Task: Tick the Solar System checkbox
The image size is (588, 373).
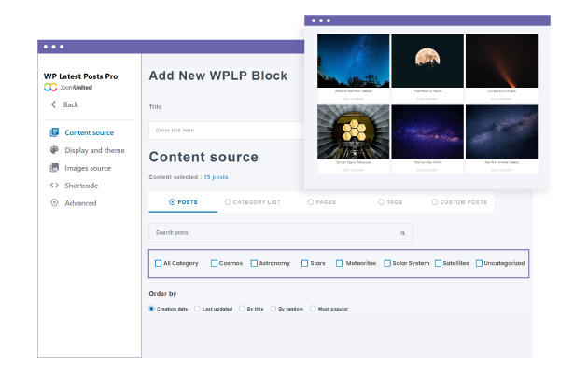Action: tap(387, 263)
